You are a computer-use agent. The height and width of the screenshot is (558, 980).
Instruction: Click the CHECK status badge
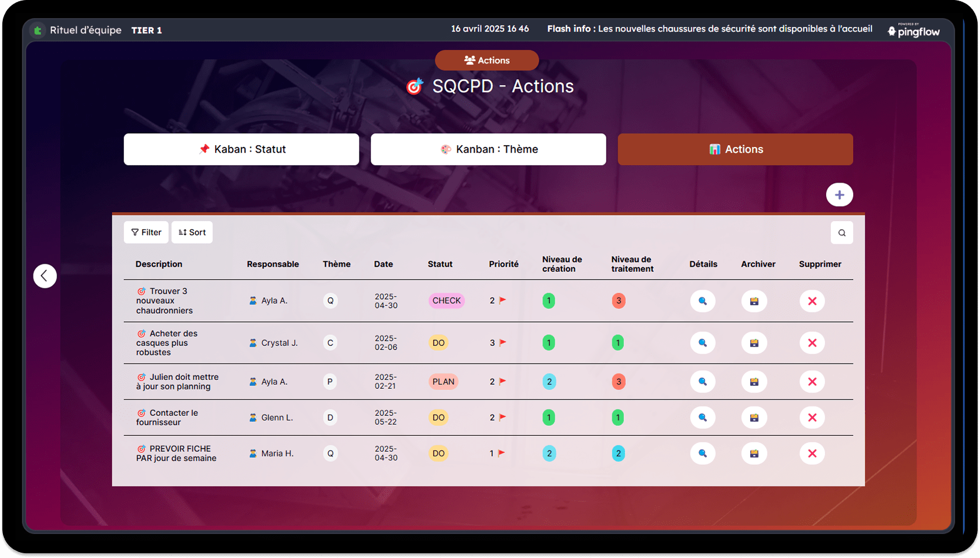pos(447,301)
